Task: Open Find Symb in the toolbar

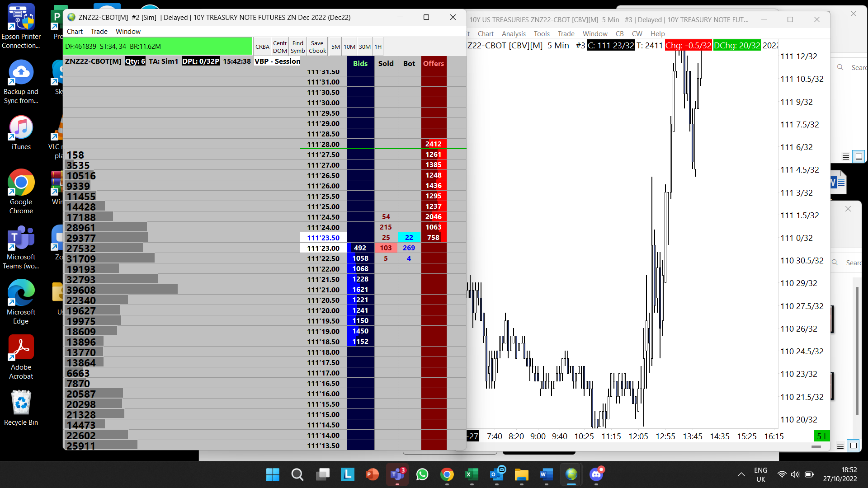Action: (x=297, y=47)
